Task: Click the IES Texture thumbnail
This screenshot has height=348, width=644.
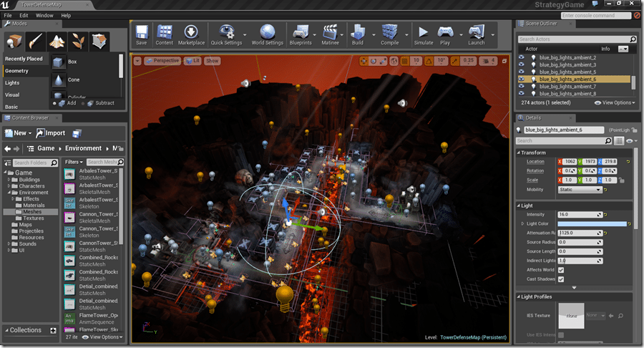Action: tap(571, 316)
